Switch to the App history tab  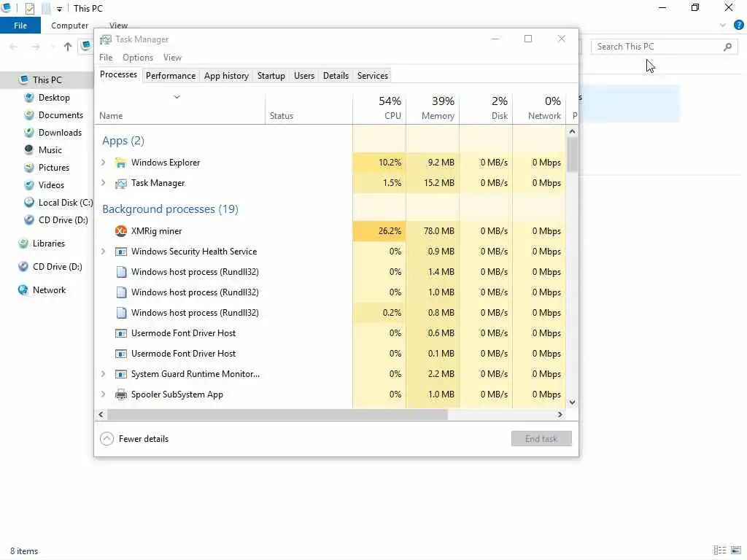226,76
